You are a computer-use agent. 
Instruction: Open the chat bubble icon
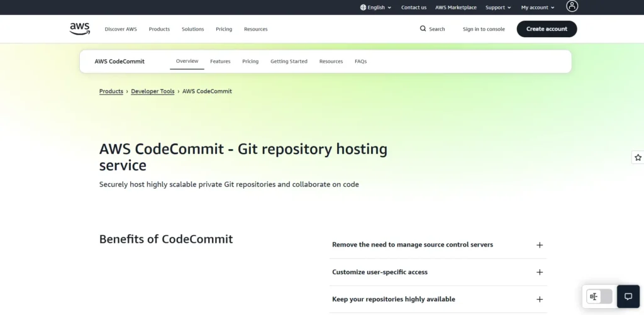pyautogui.click(x=628, y=297)
